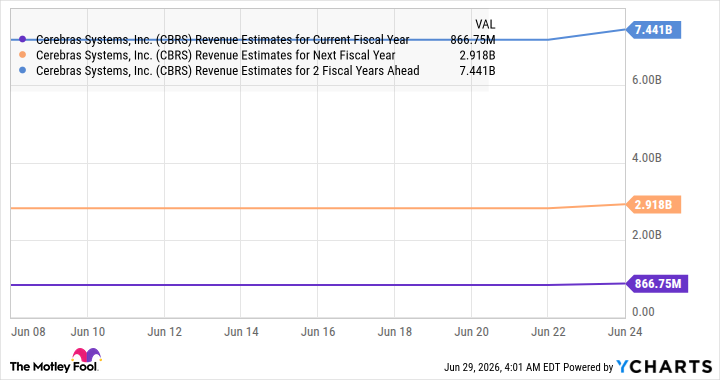Click the purple Current Fiscal Year legend dot
720x380 pixels.
point(22,40)
